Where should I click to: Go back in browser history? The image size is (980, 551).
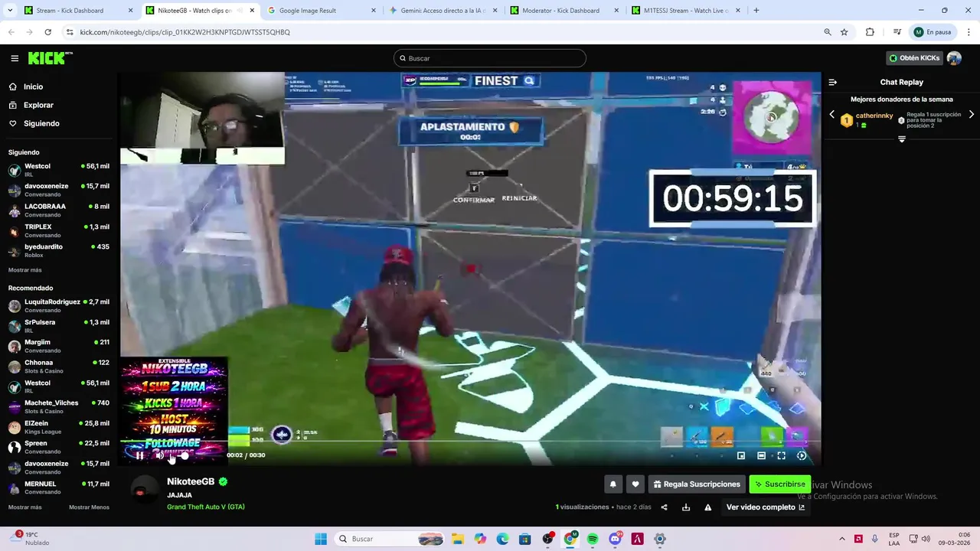tap(11, 32)
